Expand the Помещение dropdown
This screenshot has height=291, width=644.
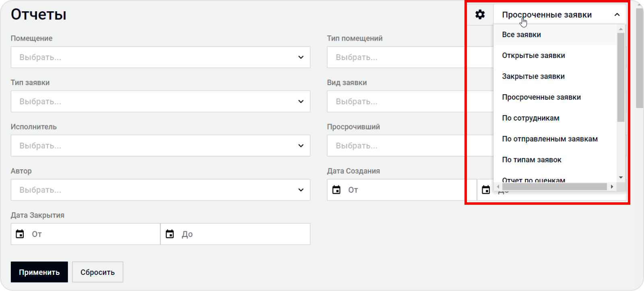[301, 57]
